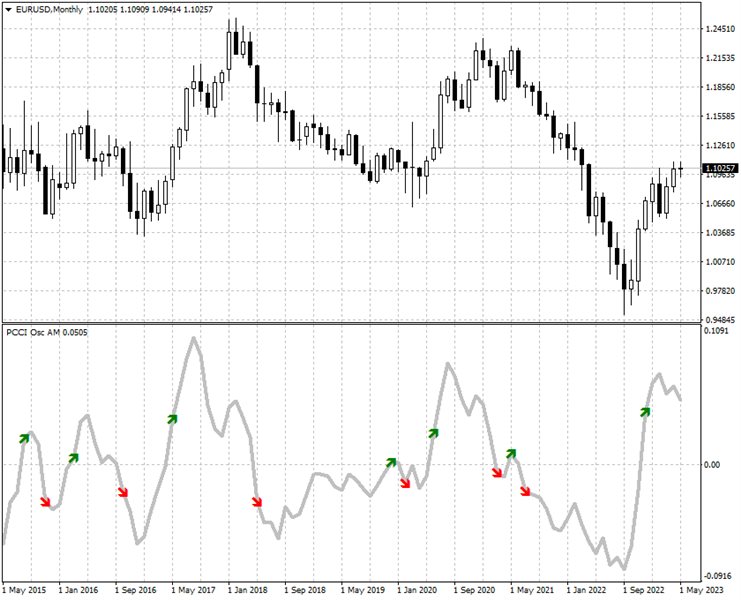Click the 1 May 2015 date label
Viewport: 741px width, 600px height.
coord(25,590)
